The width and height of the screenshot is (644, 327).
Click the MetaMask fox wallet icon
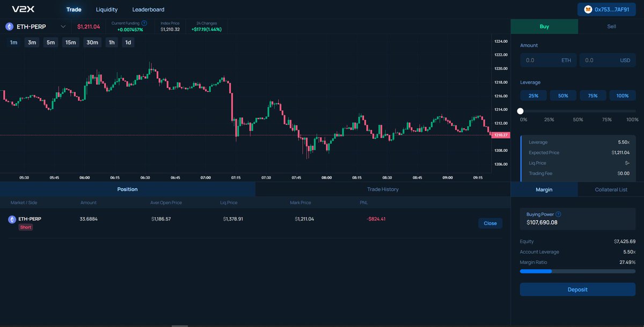[x=589, y=10]
